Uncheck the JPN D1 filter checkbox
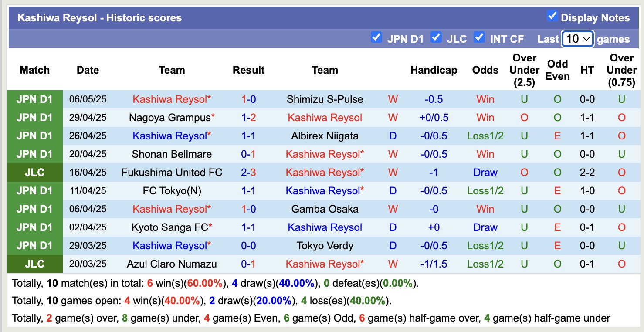This screenshot has width=644, height=332. (376, 37)
